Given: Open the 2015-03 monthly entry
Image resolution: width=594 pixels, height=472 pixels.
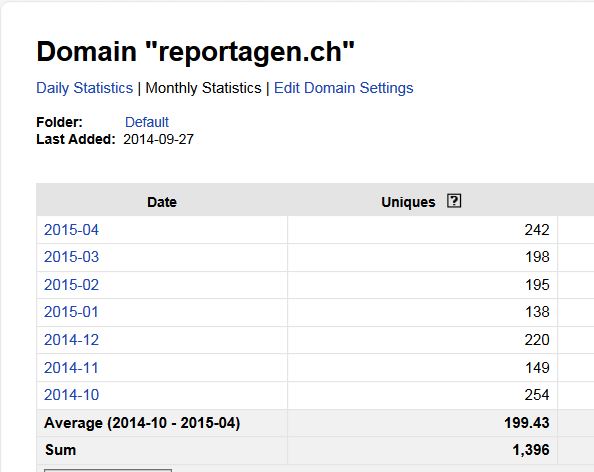Looking at the screenshot, I should coord(71,257).
